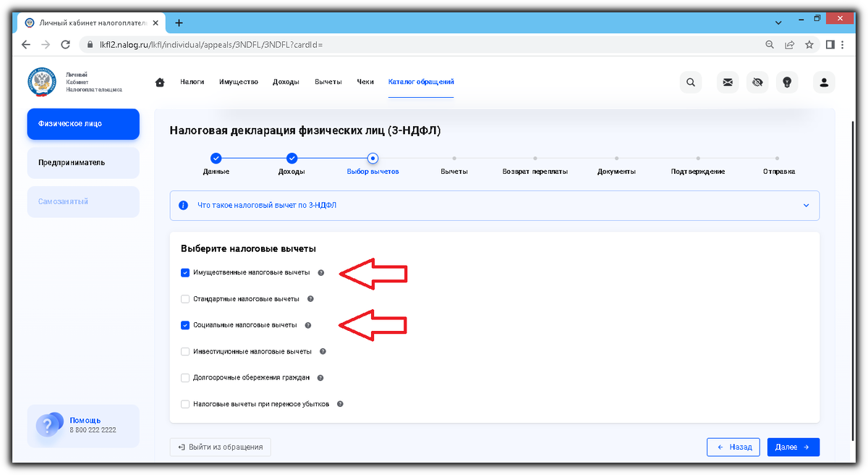Select the Доходы step on the progress bar
Viewport: 868px width, 475px height.
(292, 157)
